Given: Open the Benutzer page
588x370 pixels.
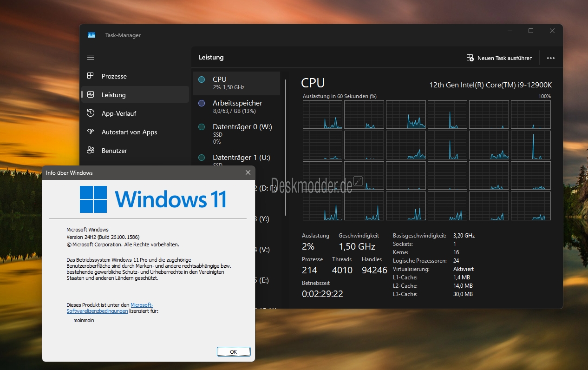Looking at the screenshot, I should (135, 151).
